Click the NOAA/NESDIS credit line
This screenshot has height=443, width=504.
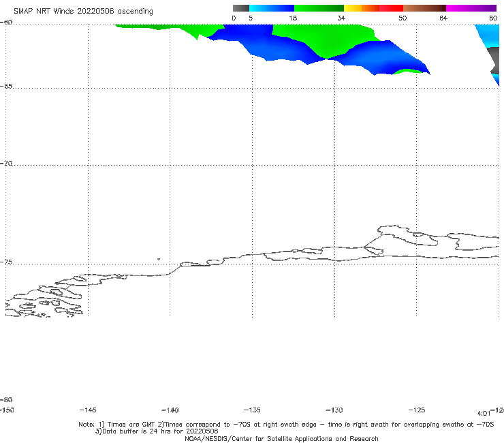(281, 438)
